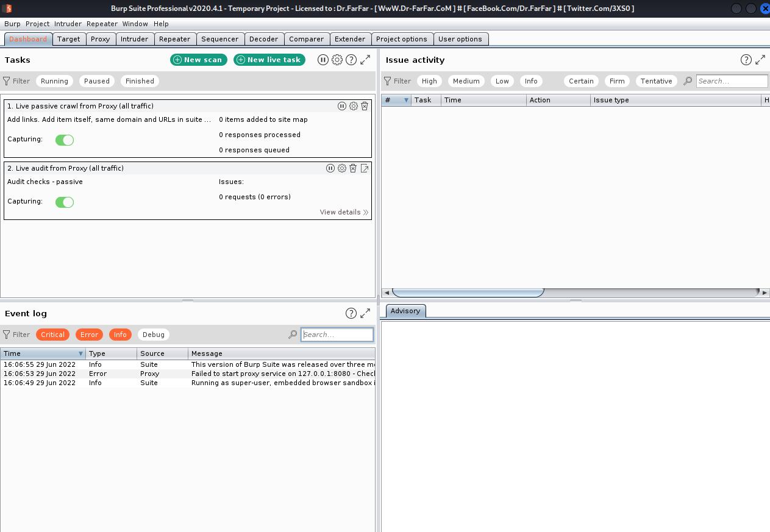
Task: Click the Issue activity horizontal scrollbar thumb
Action: pyautogui.click(x=468, y=293)
